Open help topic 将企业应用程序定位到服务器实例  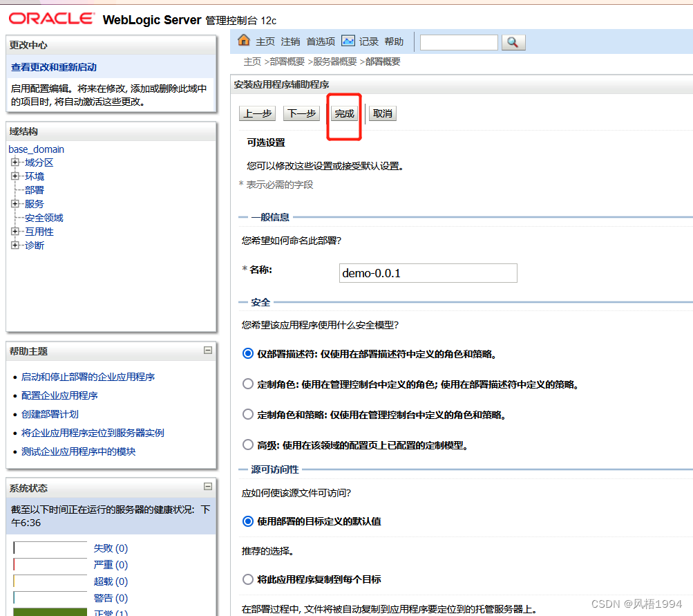(93, 433)
